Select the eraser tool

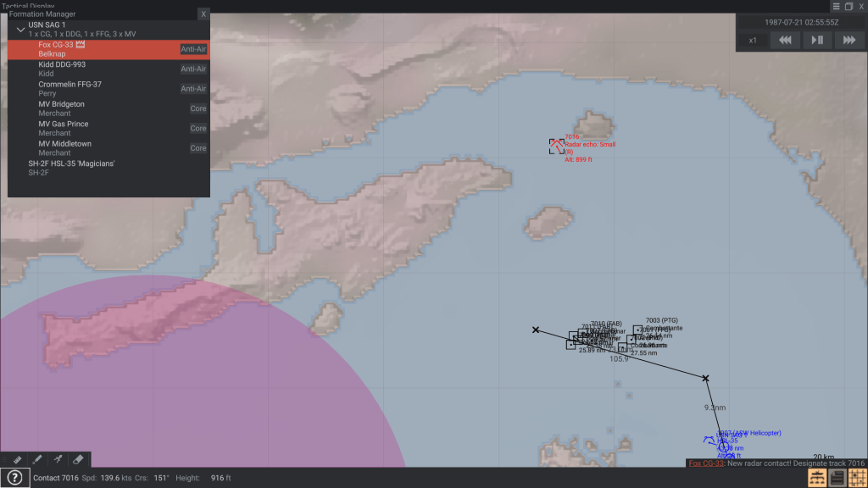click(x=78, y=459)
